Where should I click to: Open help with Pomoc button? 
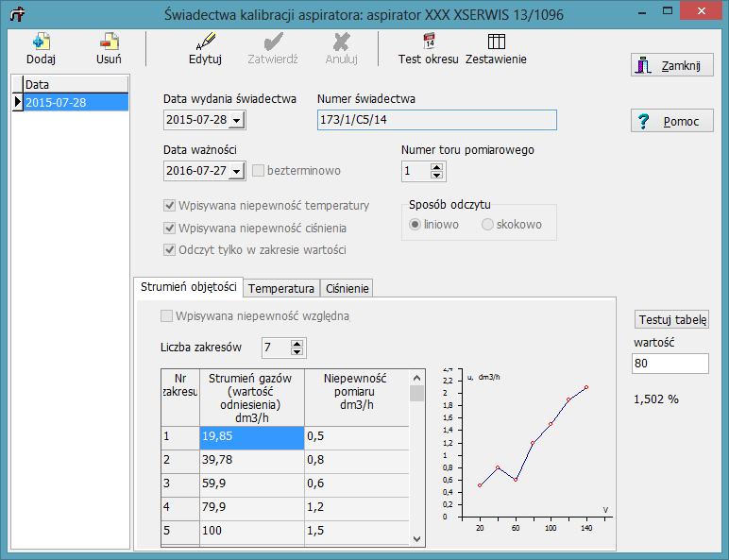671,121
